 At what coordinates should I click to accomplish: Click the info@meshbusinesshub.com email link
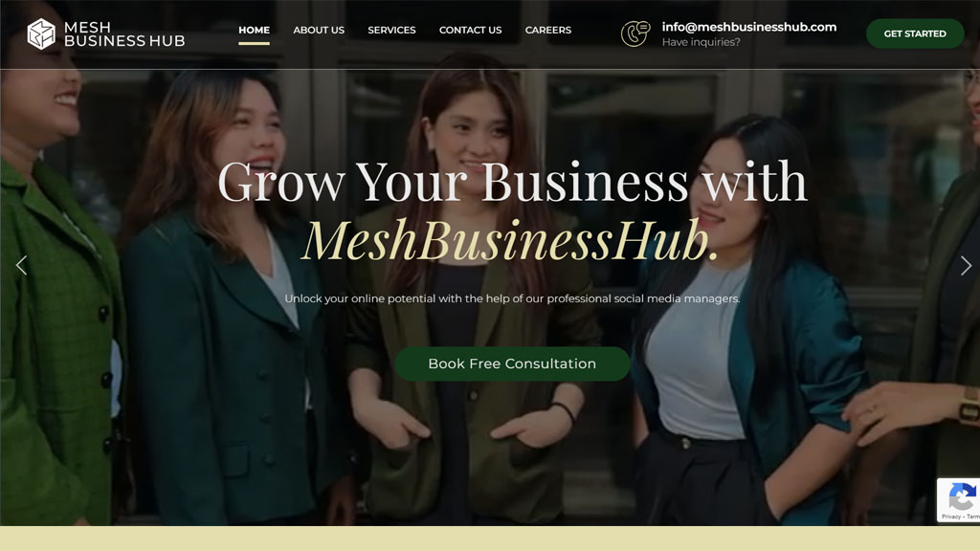[749, 27]
